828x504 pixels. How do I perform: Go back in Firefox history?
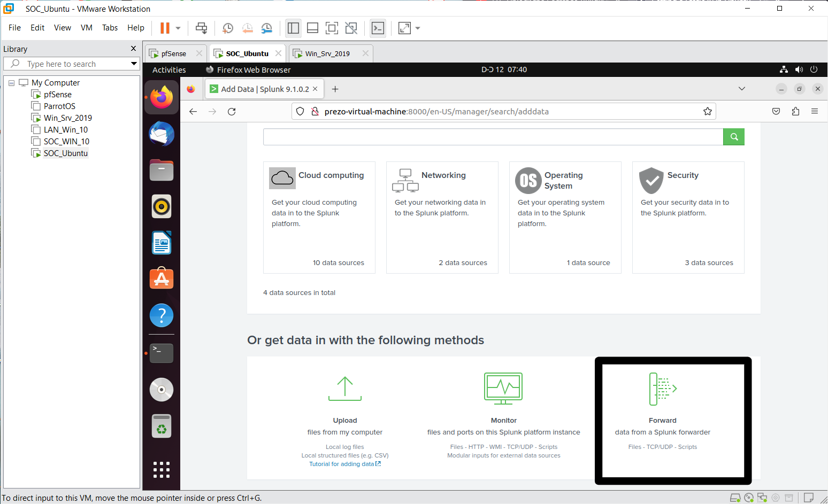click(193, 111)
